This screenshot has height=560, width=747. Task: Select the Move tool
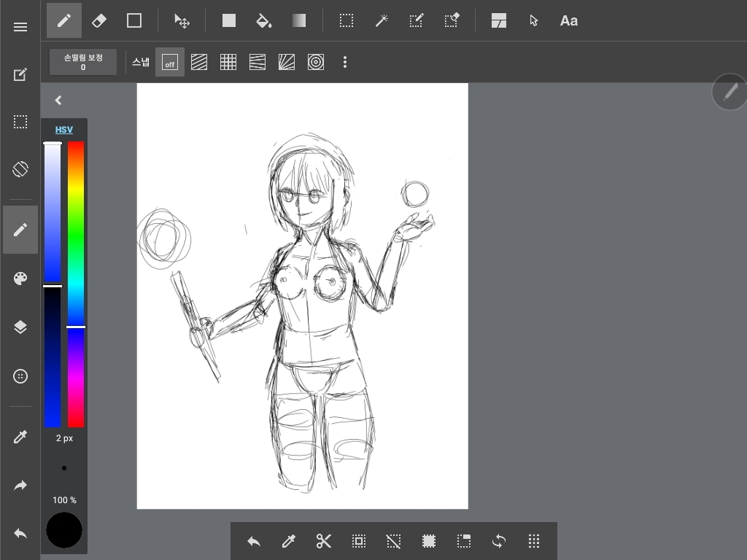point(182,20)
